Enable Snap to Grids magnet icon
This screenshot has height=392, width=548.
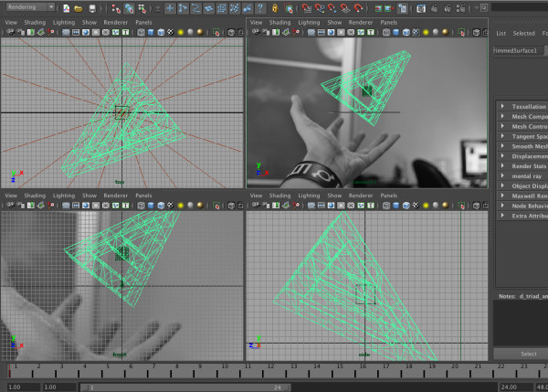[x=307, y=8]
